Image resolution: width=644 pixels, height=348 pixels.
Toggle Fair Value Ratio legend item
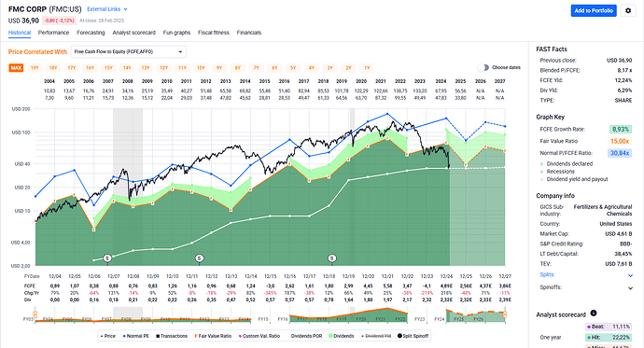pos(213,336)
